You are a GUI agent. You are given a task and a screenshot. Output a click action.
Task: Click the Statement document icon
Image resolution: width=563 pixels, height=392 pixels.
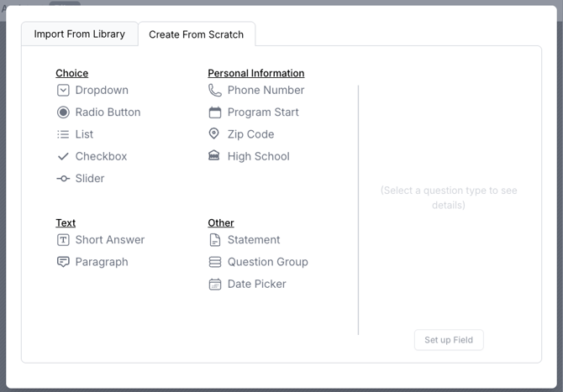[x=215, y=240]
